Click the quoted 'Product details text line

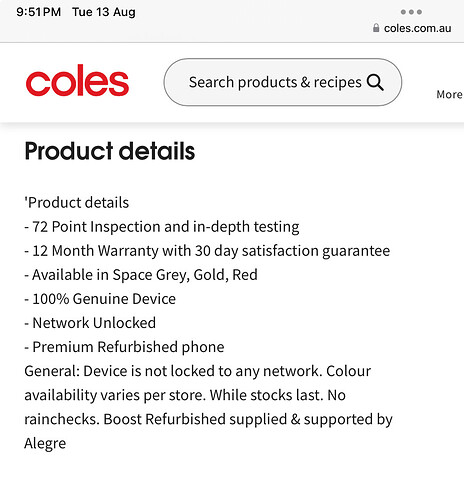click(77, 202)
